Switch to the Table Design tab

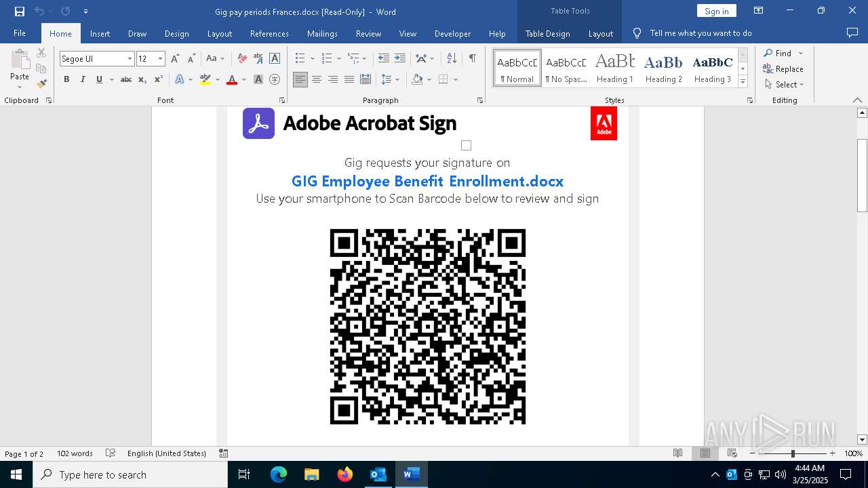[x=547, y=33]
